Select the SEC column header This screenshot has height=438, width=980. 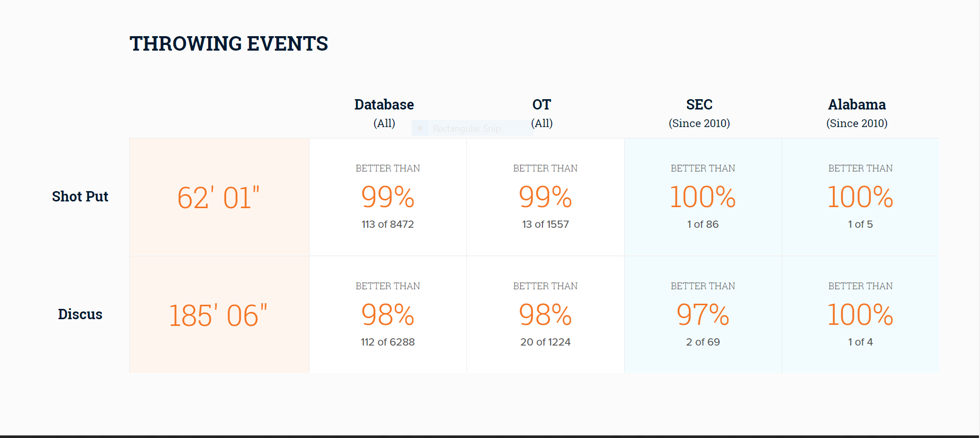coord(699,105)
